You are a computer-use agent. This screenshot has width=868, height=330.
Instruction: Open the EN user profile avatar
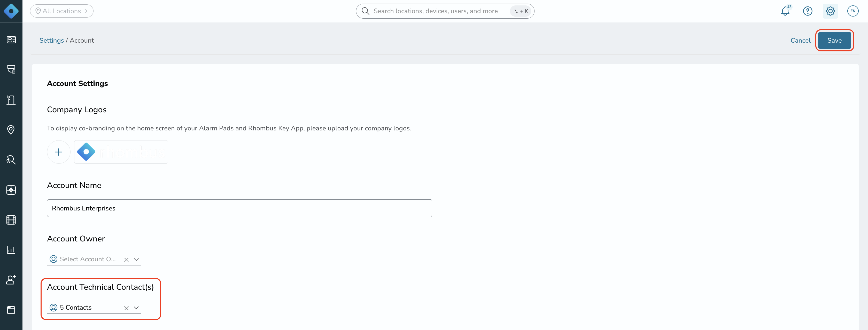853,11
